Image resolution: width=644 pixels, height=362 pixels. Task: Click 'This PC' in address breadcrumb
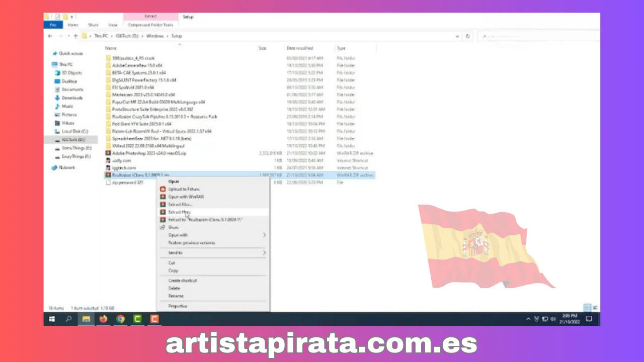pyautogui.click(x=101, y=36)
